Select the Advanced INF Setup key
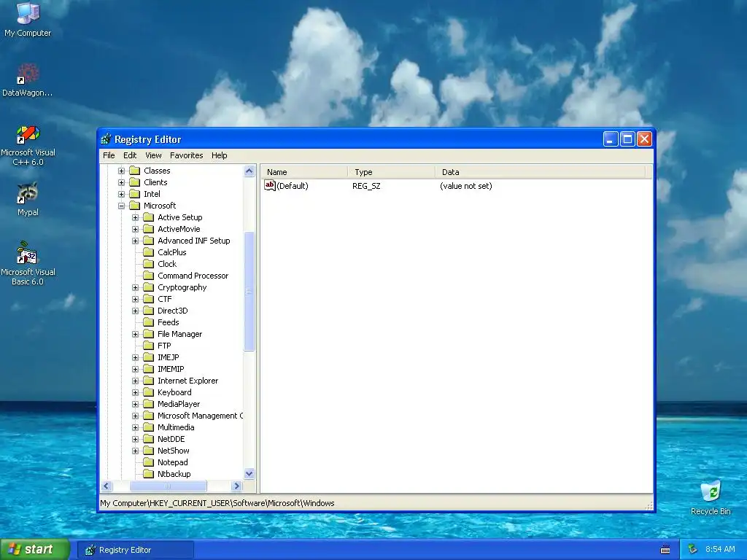The image size is (747, 560). pyautogui.click(x=194, y=241)
